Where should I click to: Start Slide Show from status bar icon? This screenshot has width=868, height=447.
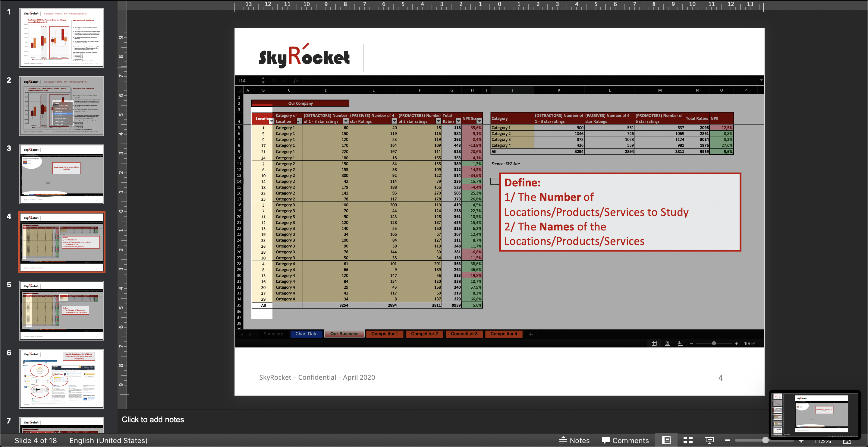(709, 440)
